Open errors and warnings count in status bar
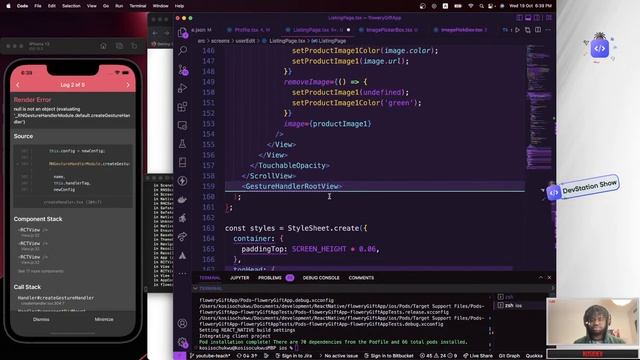The image size is (640, 360). click(438, 356)
